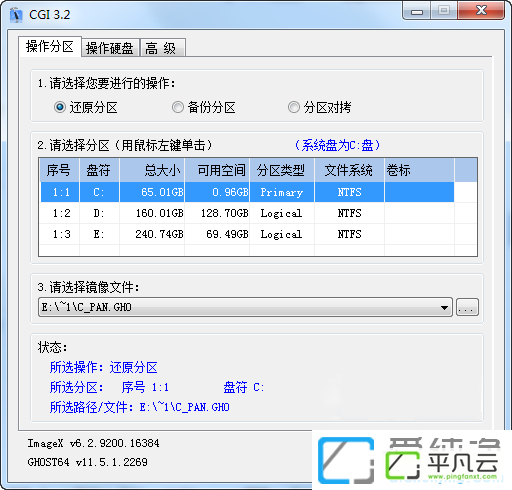
Task: Select partition row 1:3 E:
Action: (x=247, y=234)
